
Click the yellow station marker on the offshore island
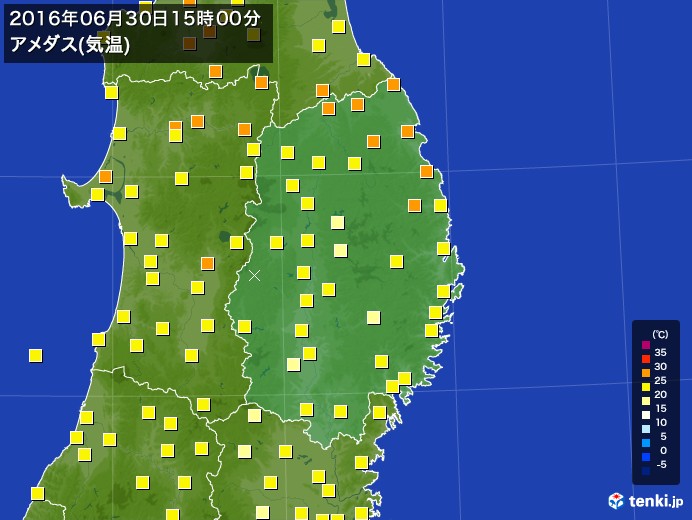coord(35,355)
